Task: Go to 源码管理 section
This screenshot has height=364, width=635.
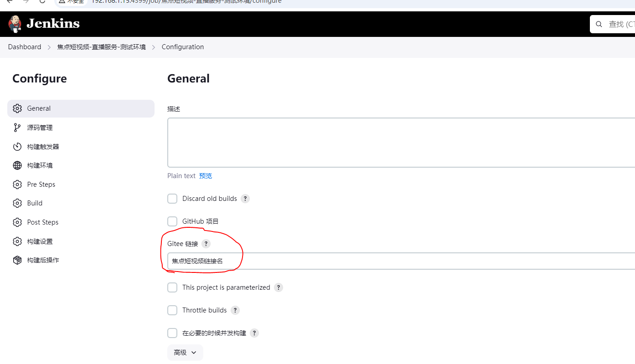Action: [x=81, y=128]
